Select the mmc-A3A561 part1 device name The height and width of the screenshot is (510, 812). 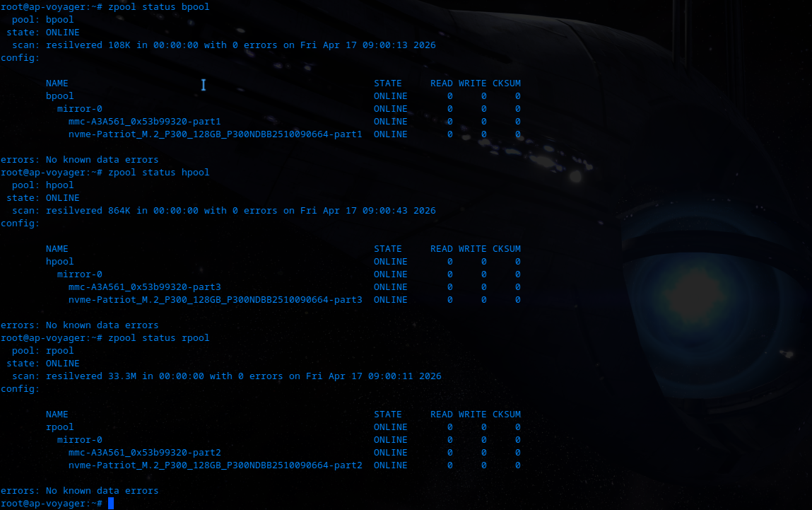(144, 122)
